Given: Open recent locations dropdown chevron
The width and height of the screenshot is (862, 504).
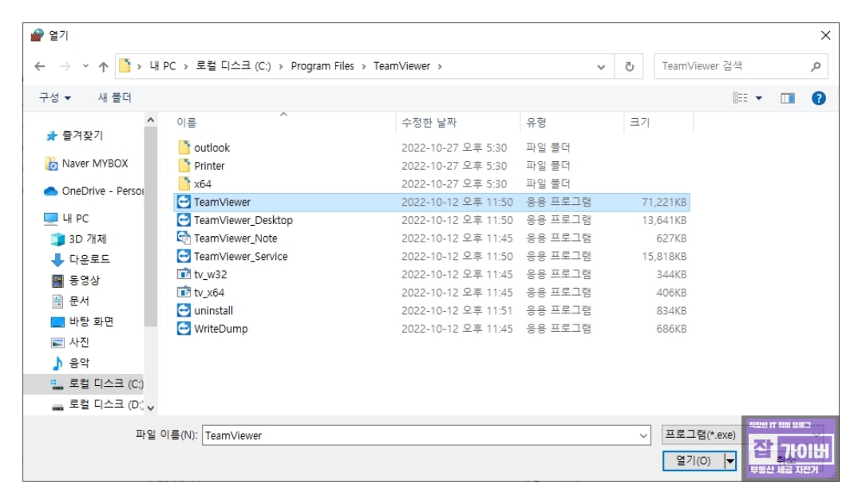Looking at the screenshot, I should [85, 66].
